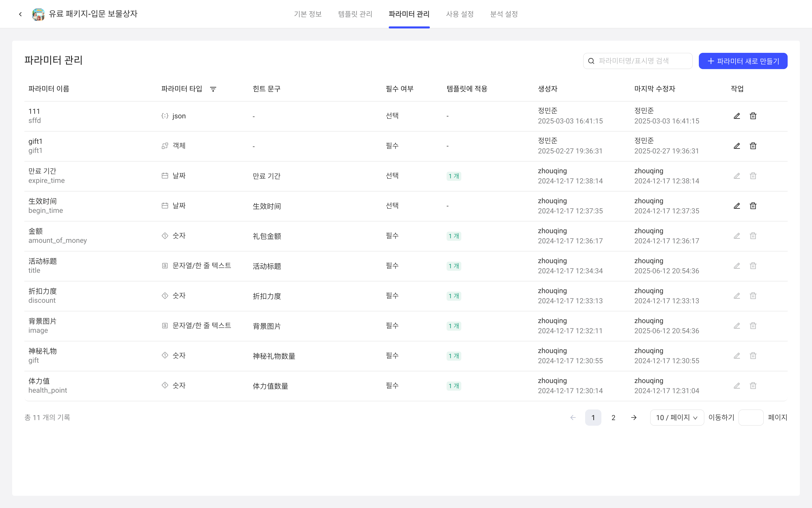Edit the begin_time parameter
This screenshot has width=812, height=508.
pos(737,206)
